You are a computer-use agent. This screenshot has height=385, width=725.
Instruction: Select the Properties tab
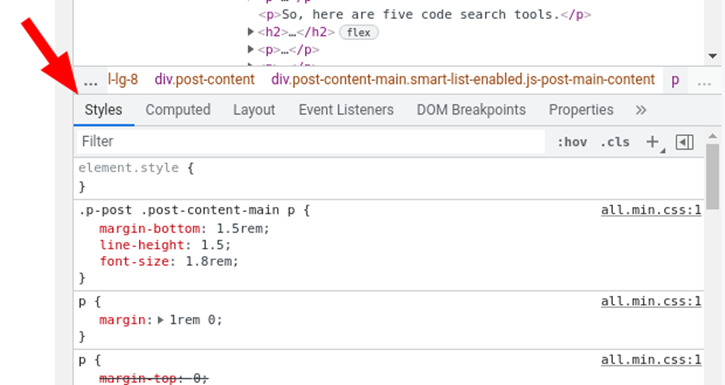581,110
